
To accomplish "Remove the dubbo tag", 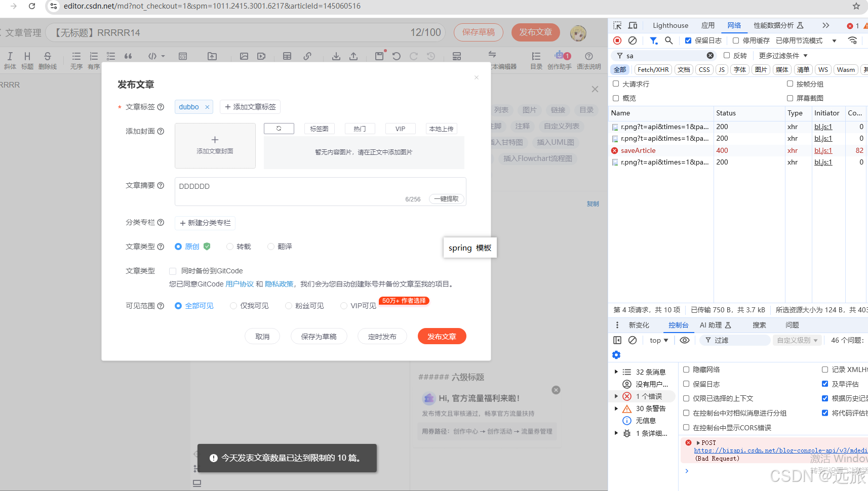I will click(x=207, y=107).
